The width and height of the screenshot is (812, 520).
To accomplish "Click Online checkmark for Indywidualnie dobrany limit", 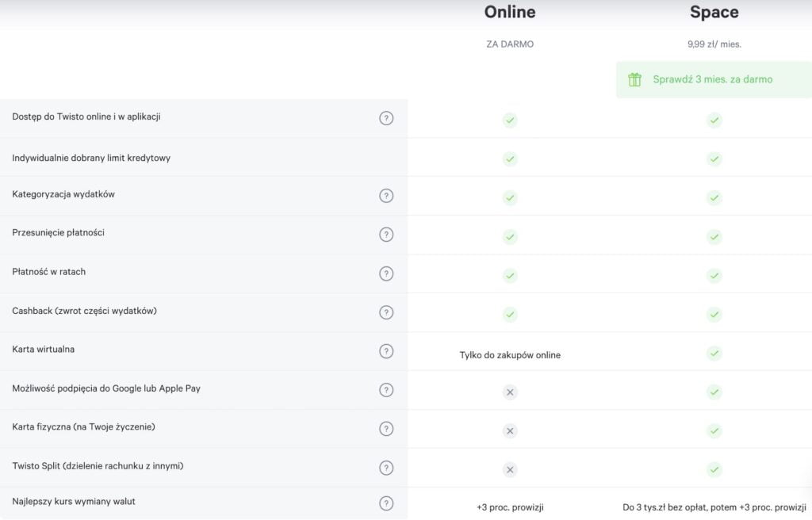I will tap(510, 159).
